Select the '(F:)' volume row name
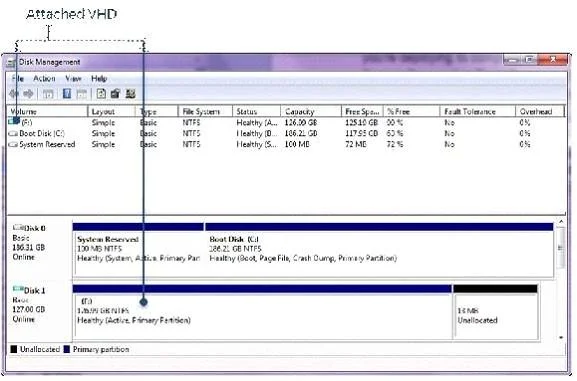The image size is (577, 381). tap(27, 123)
